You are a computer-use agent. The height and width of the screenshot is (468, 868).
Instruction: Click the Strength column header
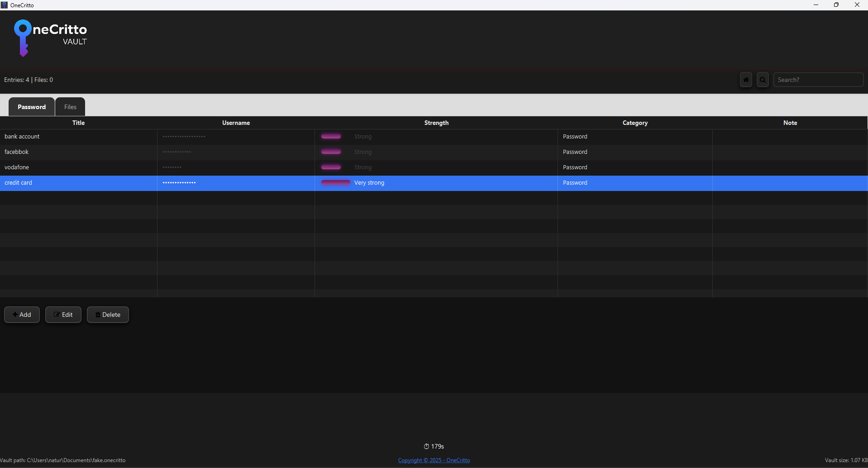(x=436, y=122)
